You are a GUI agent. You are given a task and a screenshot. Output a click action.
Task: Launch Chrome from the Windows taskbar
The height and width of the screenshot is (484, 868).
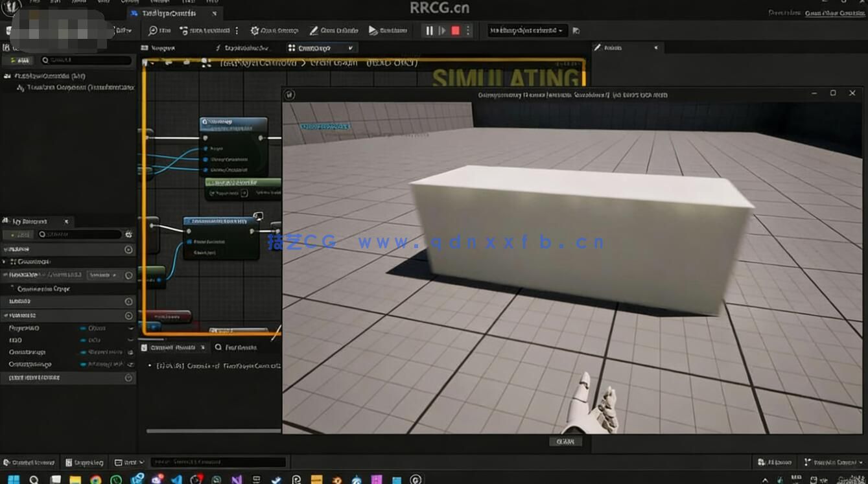click(x=95, y=478)
